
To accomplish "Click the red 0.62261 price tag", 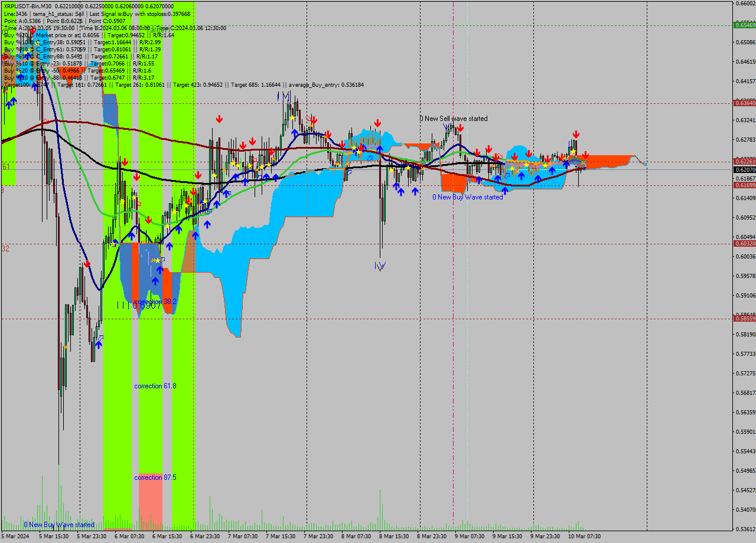I will (x=744, y=161).
